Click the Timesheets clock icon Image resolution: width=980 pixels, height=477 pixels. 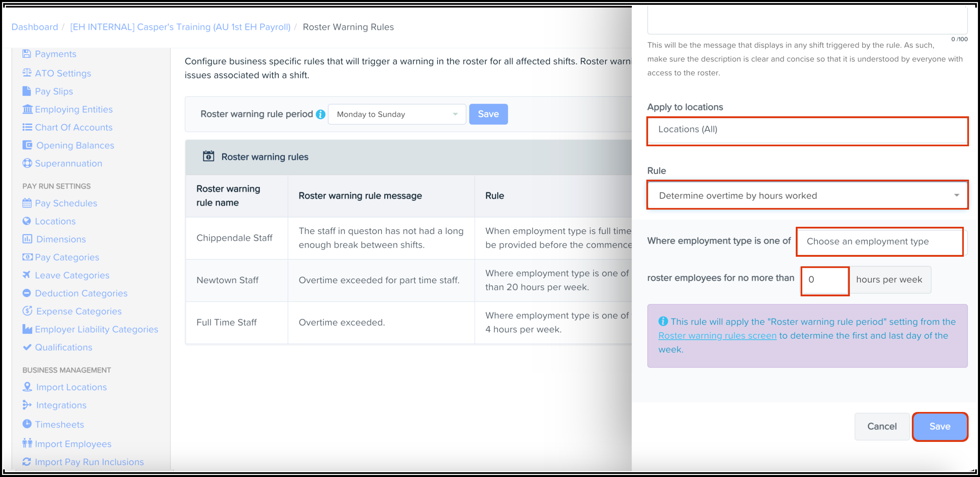click(27, 424)
